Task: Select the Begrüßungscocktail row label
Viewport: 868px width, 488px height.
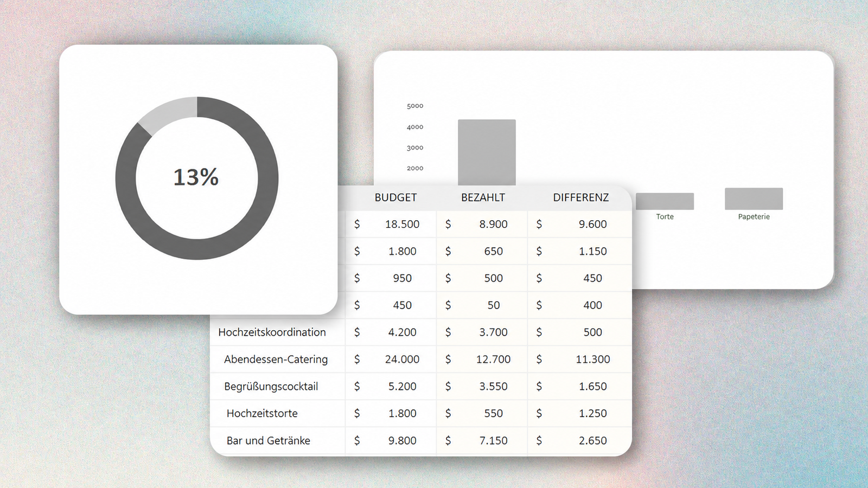Action: tap(271, 387)
